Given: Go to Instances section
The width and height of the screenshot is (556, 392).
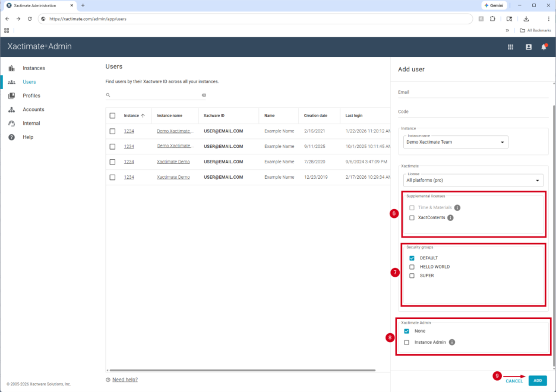Looking at the screenshot, I should tap(34, 68).
